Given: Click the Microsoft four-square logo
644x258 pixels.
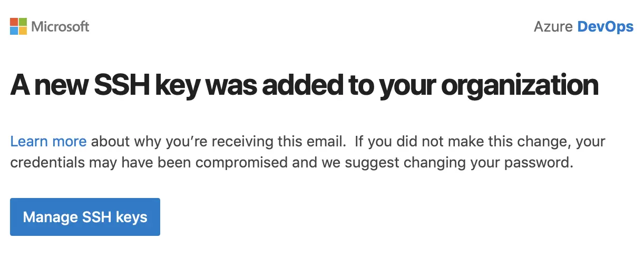Looking at the screenshot, I should pos(18,26).
